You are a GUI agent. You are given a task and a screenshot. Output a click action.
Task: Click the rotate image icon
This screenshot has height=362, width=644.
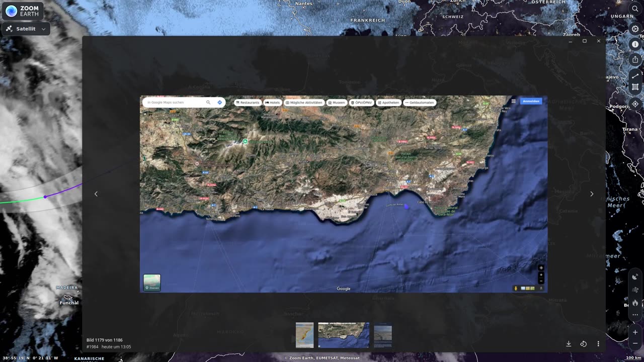584,344
